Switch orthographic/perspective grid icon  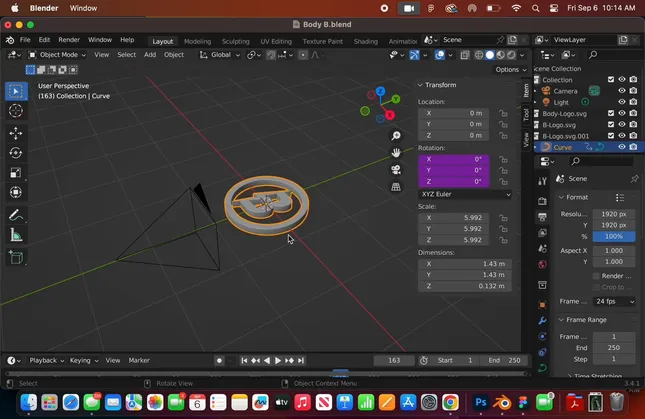coord(396,187)
